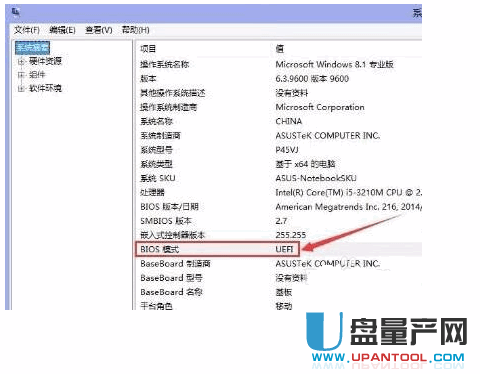The image size is (480, 374).
Task: Open the 文件(F) menu
Action: pyautogui.click(x=27, y=30)
